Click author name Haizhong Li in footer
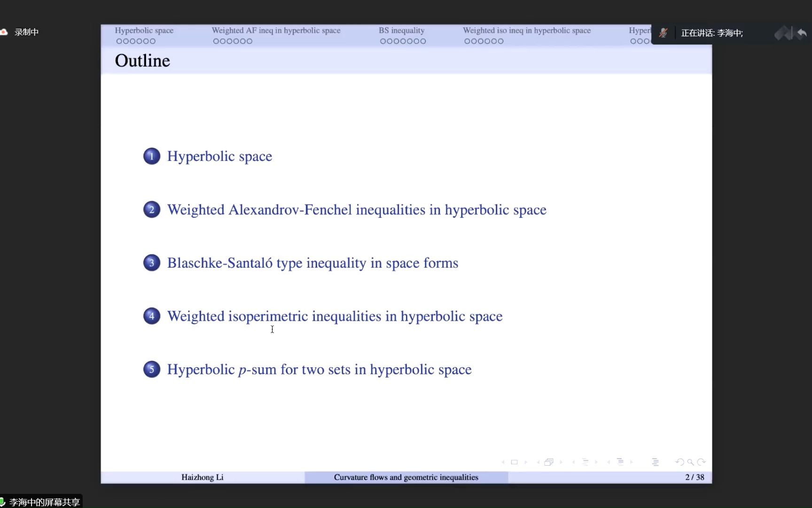 point(203,477)
